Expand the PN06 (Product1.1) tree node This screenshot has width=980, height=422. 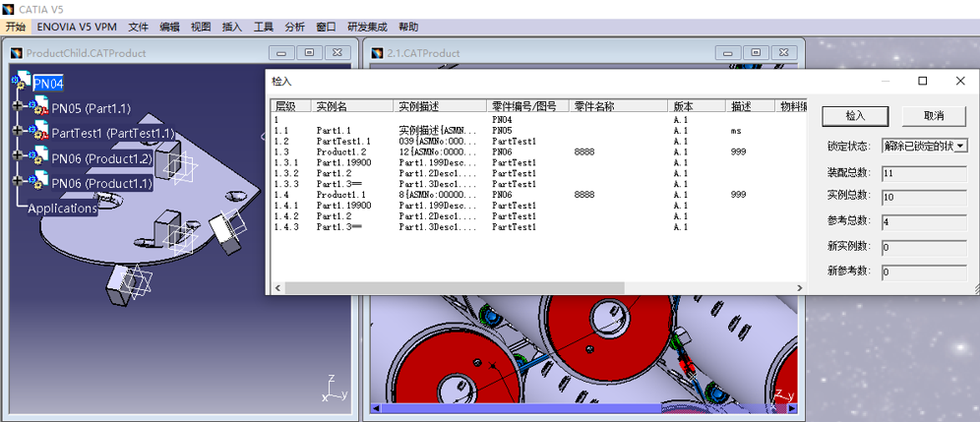point(19,181)
